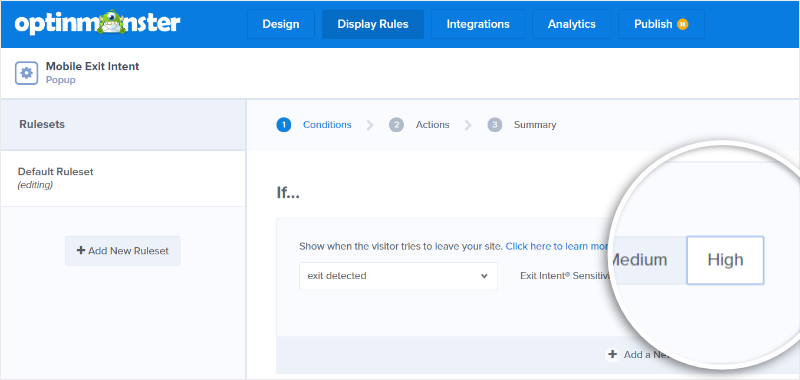Open the Design tab
This screenshot has width=800, height=380.
point(281,24)
